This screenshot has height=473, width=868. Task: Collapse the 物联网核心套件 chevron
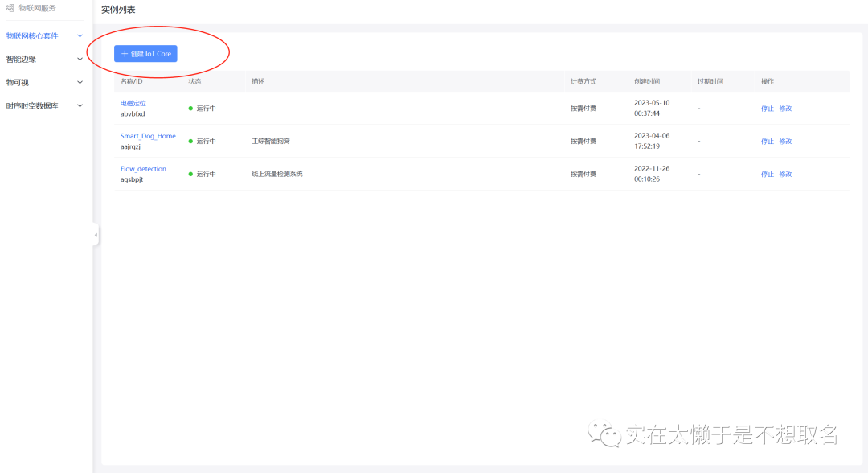pos(80,36)
